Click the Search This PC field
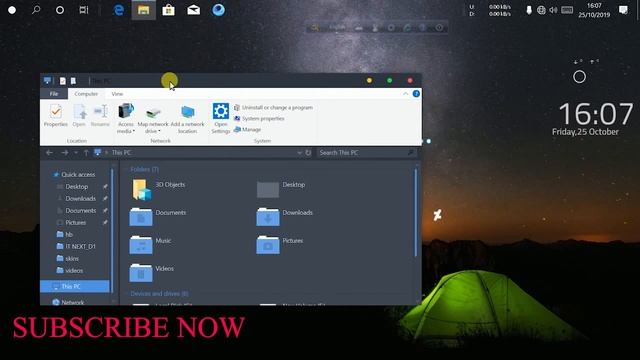 point(367,153)
